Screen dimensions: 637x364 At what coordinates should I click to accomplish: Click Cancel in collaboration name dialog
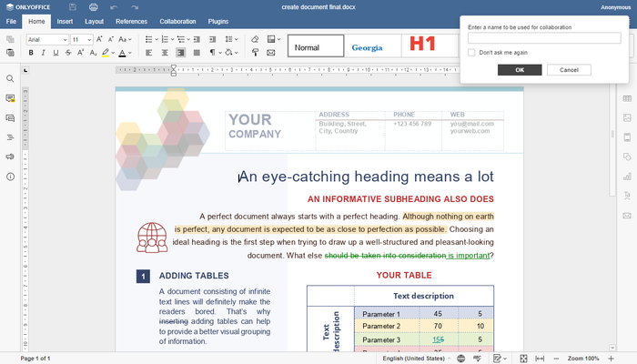pyautogui.click(x=569, y=70)
